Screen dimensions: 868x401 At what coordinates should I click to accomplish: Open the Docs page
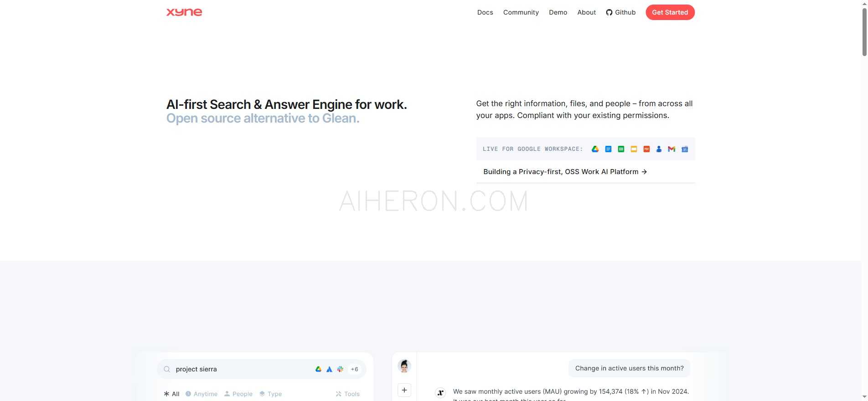485,12
